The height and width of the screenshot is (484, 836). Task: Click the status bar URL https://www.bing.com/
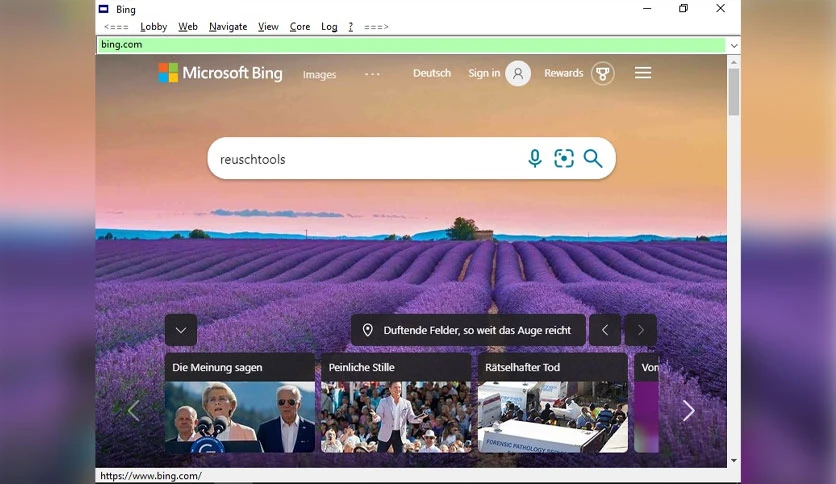[x=151, y=476]
